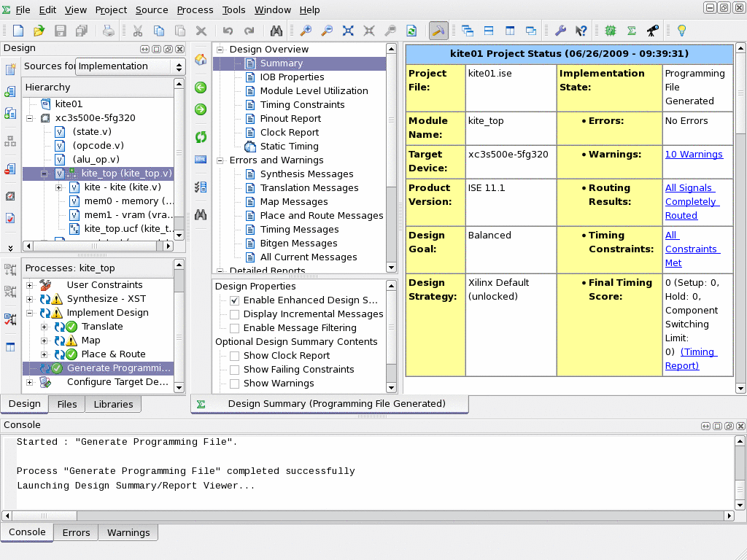Click the green sigma Design Summary toolbar icon

click(632, 31)
